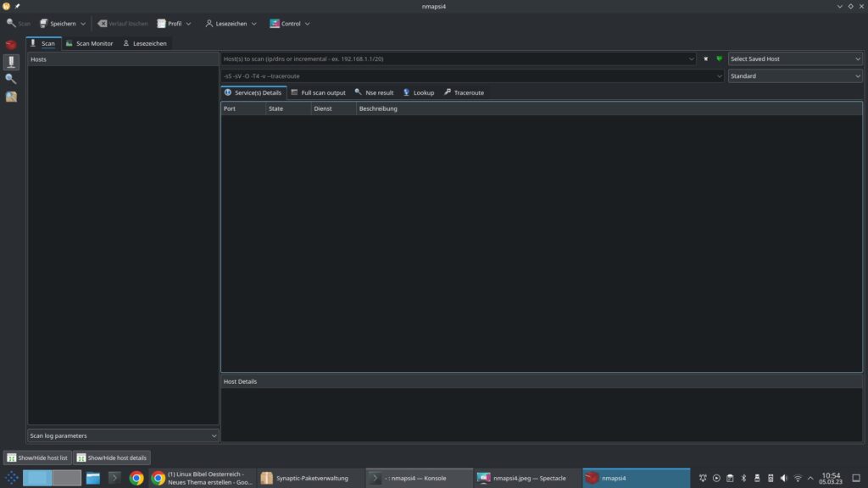Click the Host Details panel header
This screenshot has height=488, width=868.
(x=542, y=381)
